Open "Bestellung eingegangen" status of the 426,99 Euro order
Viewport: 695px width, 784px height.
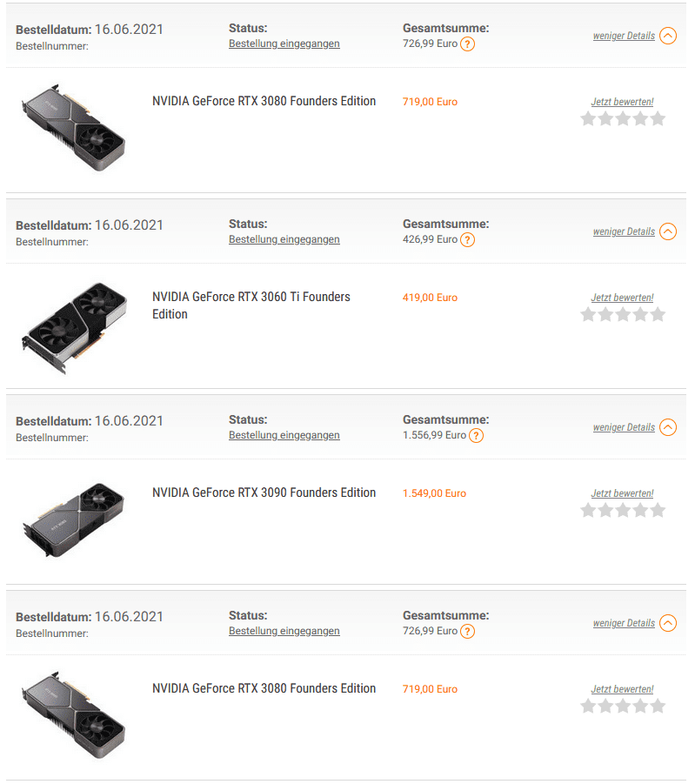click(x=284, y=239)
